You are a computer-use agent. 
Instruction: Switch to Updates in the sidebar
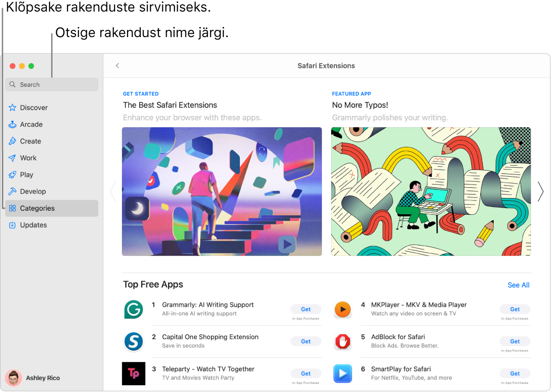[33, 225]
